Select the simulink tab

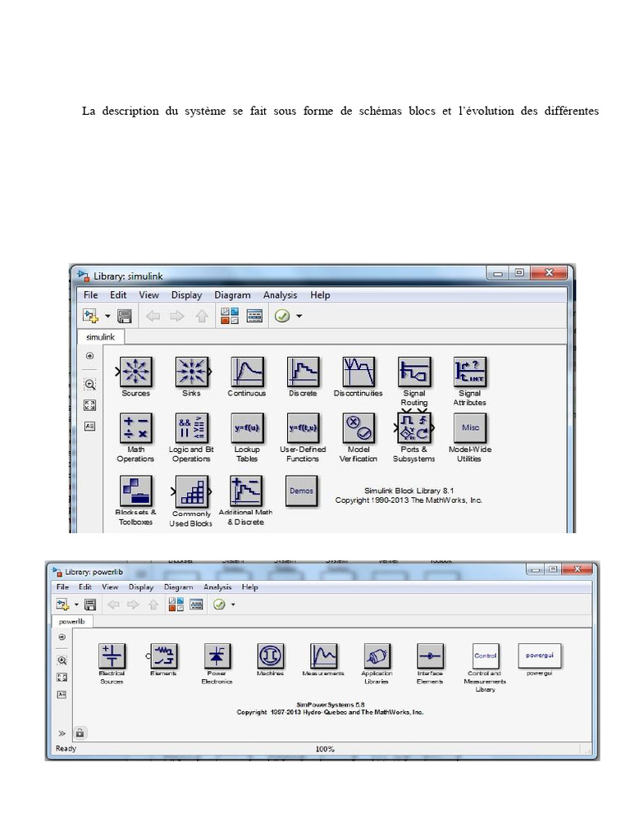[100, 337]
